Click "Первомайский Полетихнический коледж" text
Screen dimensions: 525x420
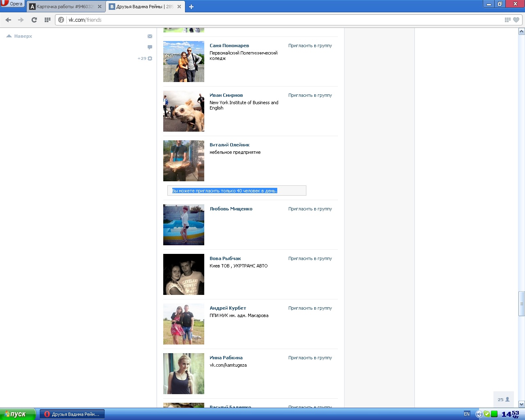click(244, 56)
